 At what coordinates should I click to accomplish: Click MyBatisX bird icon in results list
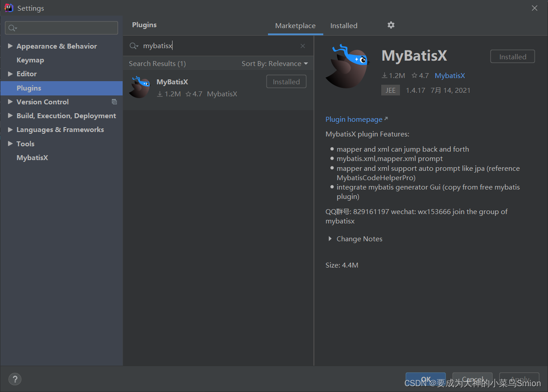(140, 87)
